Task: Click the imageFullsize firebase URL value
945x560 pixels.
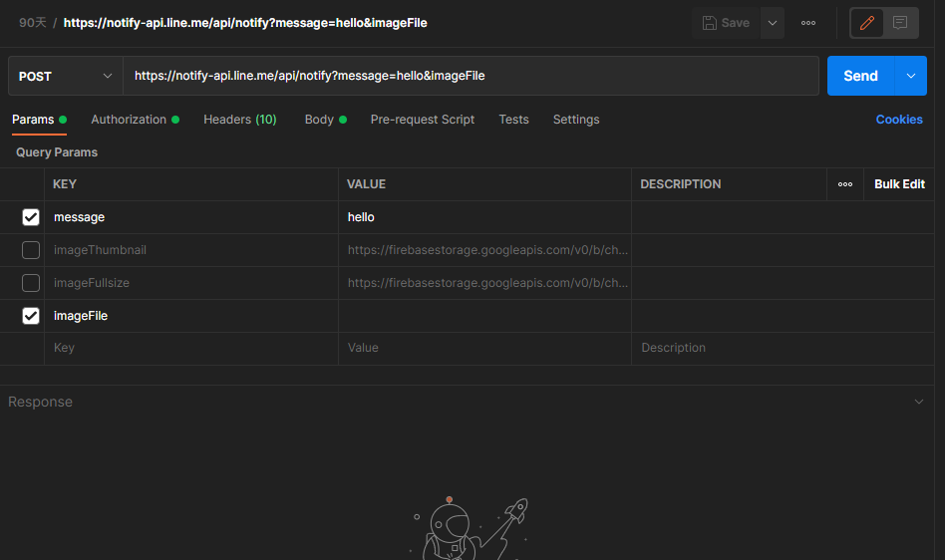Action: [x=484, y=283]
